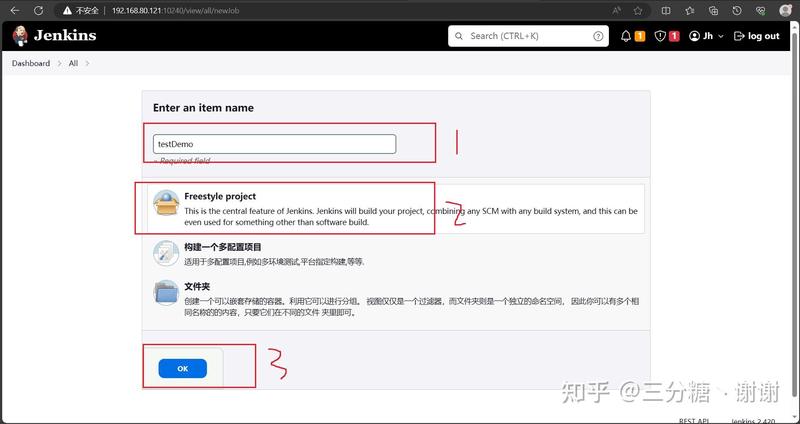Click the not-secure warning triangle icon
The image size is (800, 424).
[67, 10]
